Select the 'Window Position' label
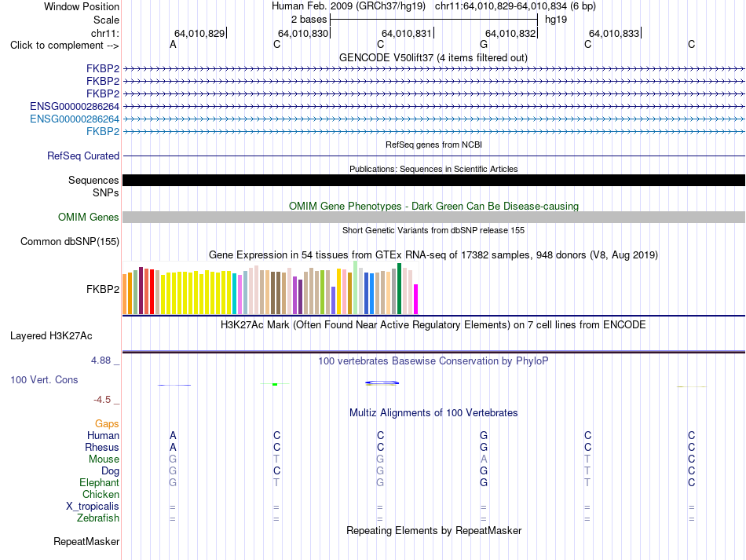Viewport: 746px width, 560px height. (x=82, y=6)
